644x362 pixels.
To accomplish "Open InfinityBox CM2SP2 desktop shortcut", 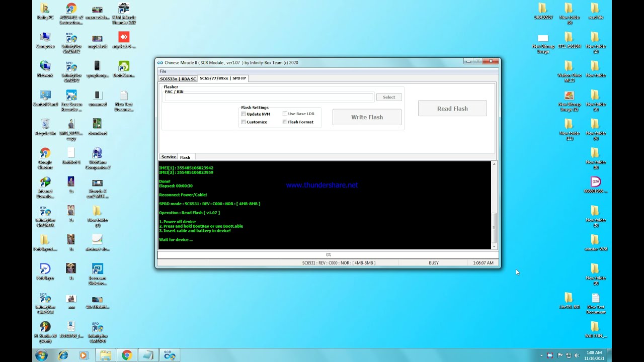I will click(x=71, y=72).
